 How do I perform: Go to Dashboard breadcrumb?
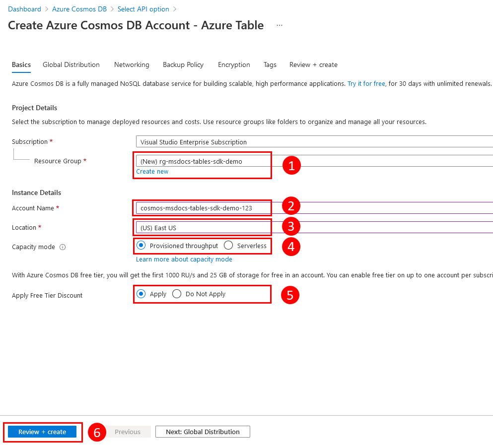pyautogui.click(x=24, y=9)
